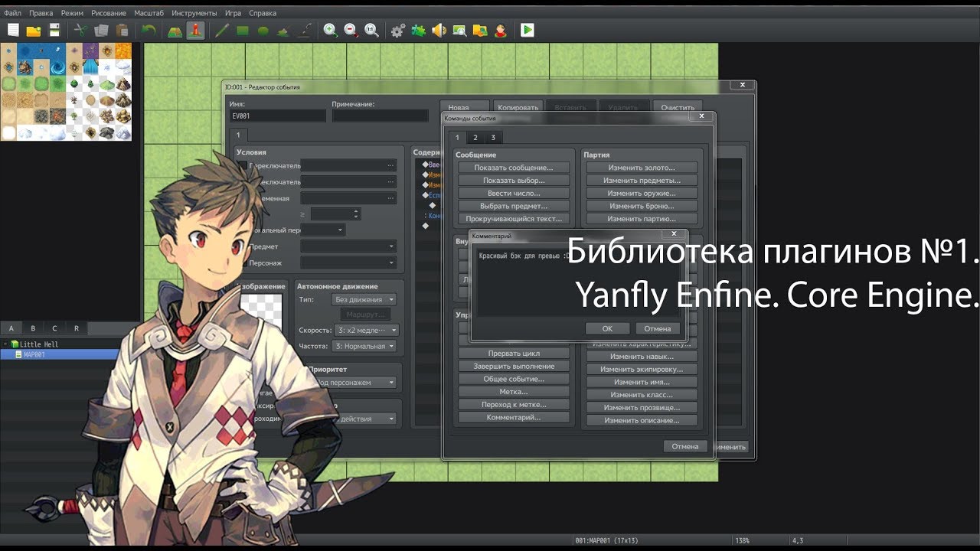Click the Изменить класс... button
Viewport: 980px width, 551px height.
(642, 395)
